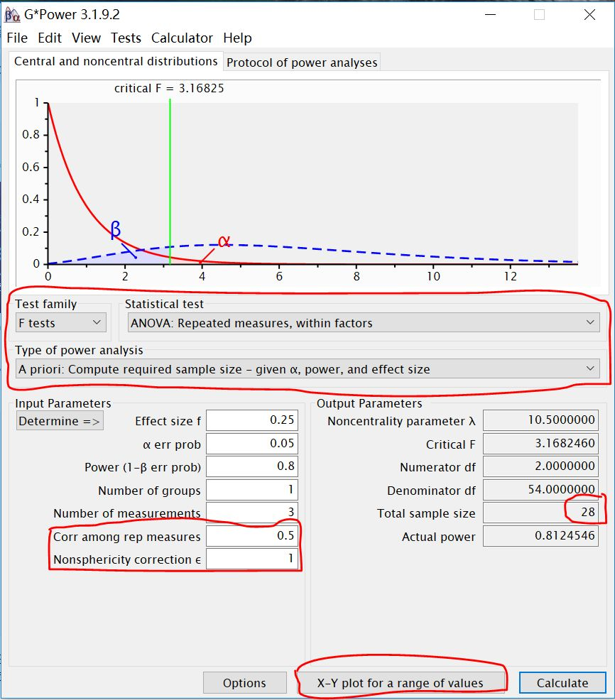Screen dimensions: 615x700
Task: Click the Number of groups field
Action: point(252,490)
